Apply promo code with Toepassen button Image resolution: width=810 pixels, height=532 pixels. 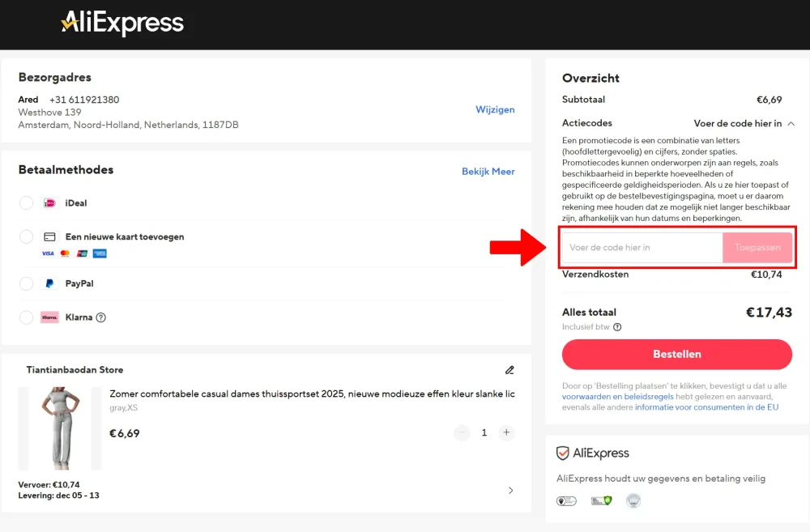click(x=757, y=248)
